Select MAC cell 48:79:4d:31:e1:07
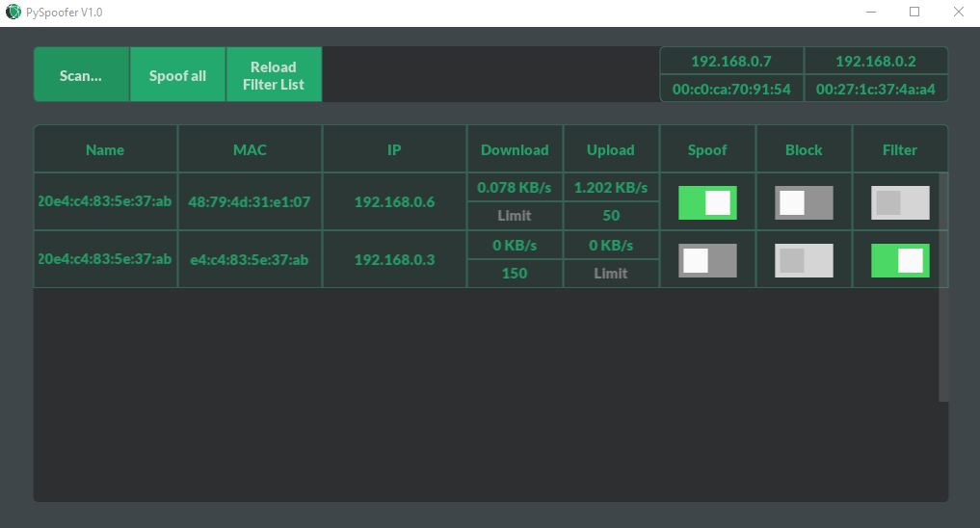Image resolution: width=980 pixels, height=528 pixels. [250, 201]
